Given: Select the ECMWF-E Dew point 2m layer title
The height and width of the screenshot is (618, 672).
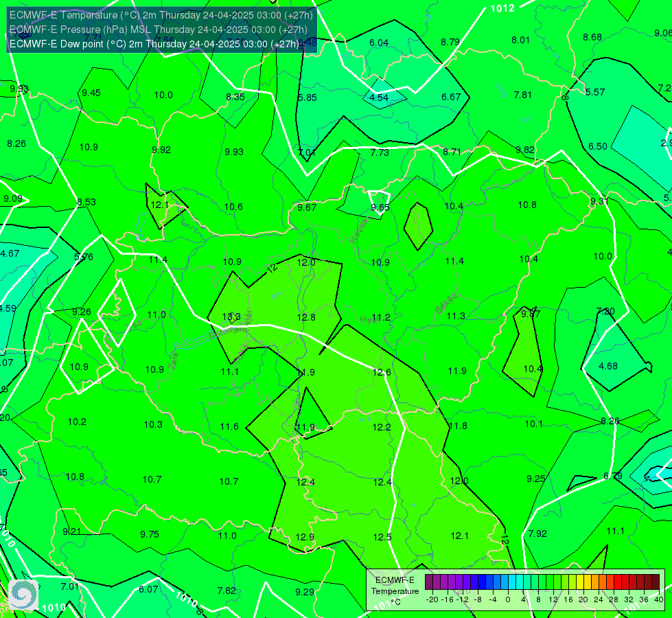Looking at the screenshot, I should (x=155, y=44).
